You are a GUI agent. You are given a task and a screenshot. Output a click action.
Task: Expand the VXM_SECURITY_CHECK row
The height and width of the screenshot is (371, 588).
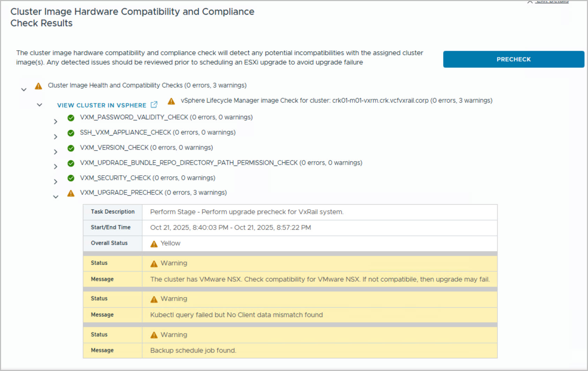pyautogui.click(x=55, y=182)
